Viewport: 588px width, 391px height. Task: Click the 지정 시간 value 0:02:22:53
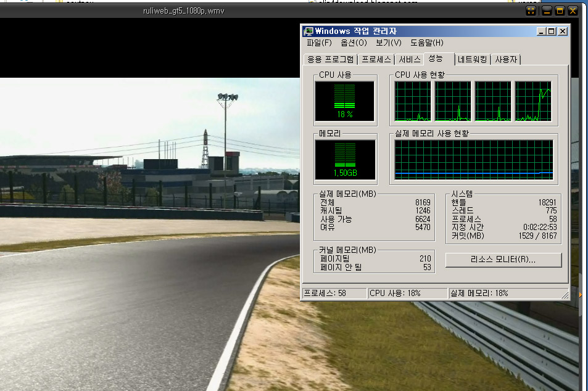click(540, 227)
